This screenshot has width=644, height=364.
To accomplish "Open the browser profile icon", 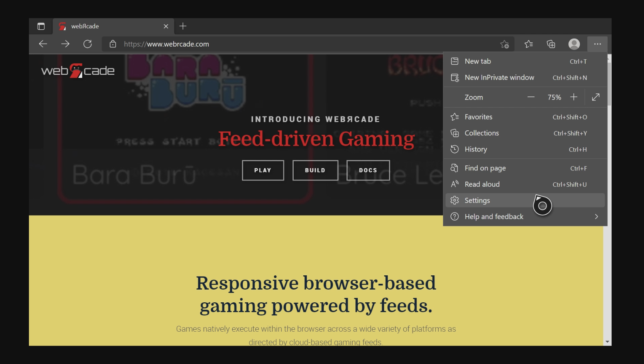I will (574, 44).
